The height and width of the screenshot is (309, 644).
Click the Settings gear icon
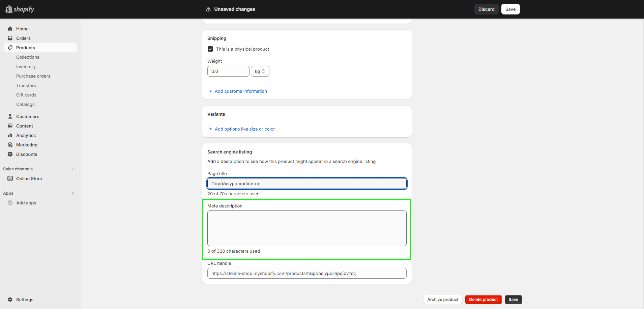[10, 300]
